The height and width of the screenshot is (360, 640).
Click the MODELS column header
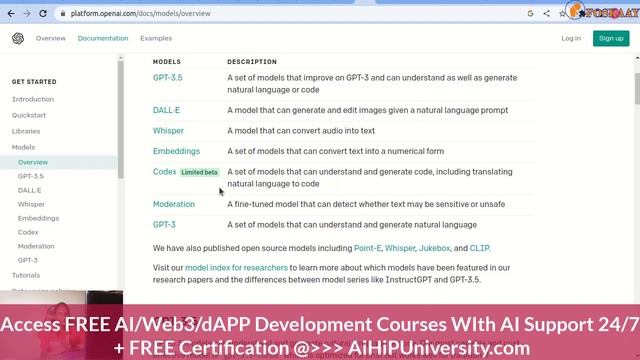167,62
